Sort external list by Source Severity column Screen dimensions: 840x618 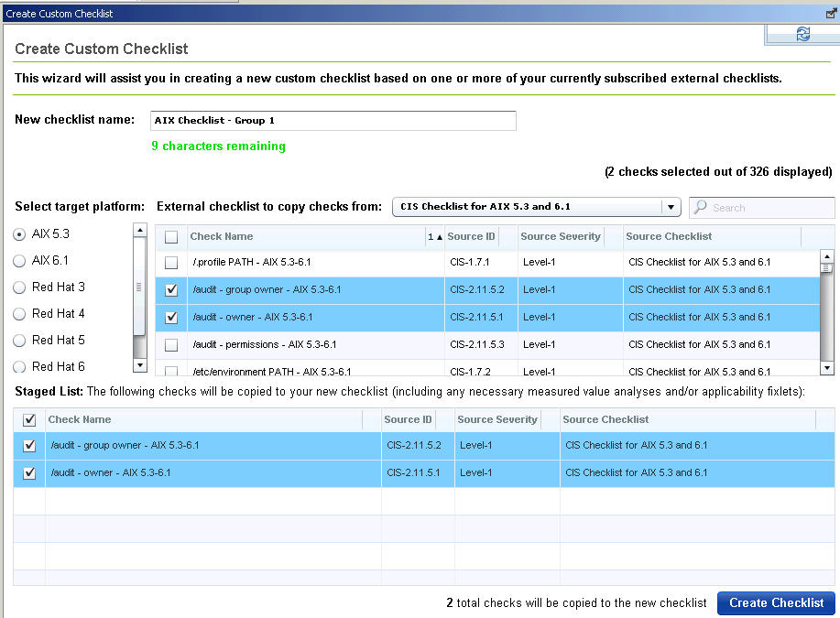click(x=561, y=236)
